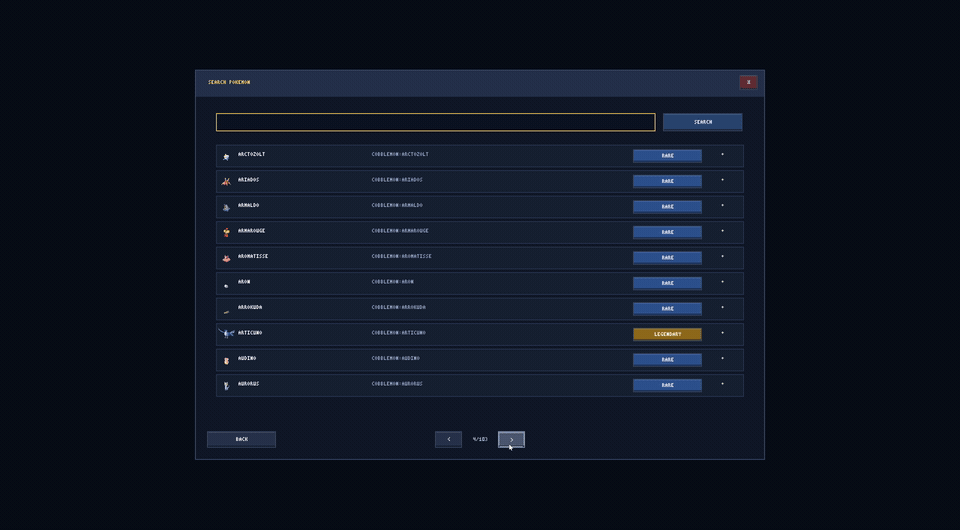Viewport: 960px width, 530px height.
Task: Go to the previous results page
Action: pyautogui.click(x=448, y=439)
